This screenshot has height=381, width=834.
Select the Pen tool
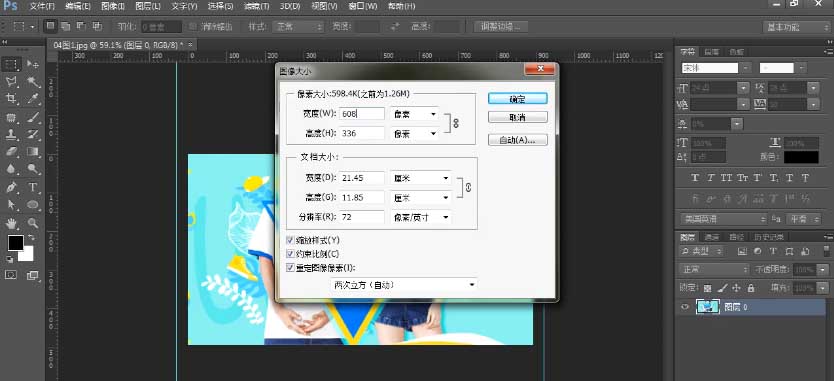tap(12, 187)
